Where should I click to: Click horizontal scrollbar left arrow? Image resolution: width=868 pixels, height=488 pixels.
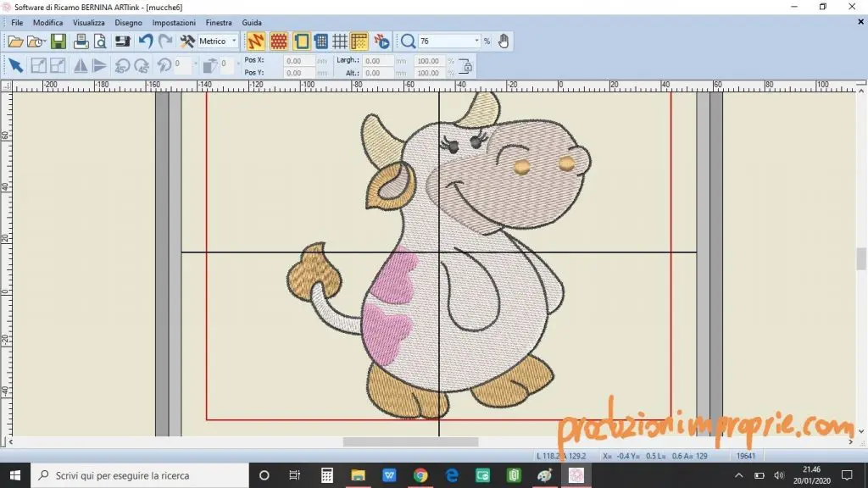tap(10, 442)
